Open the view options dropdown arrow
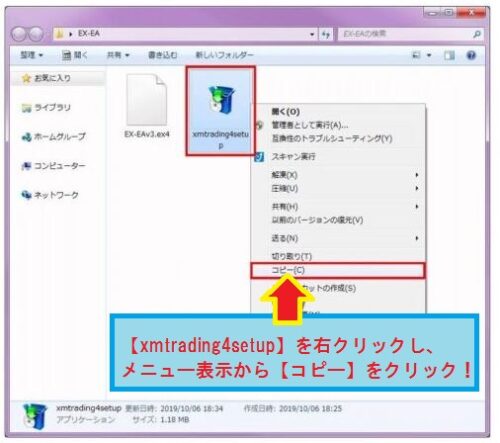The height and width of the screenshot is (443, 500). click(429, 55)
